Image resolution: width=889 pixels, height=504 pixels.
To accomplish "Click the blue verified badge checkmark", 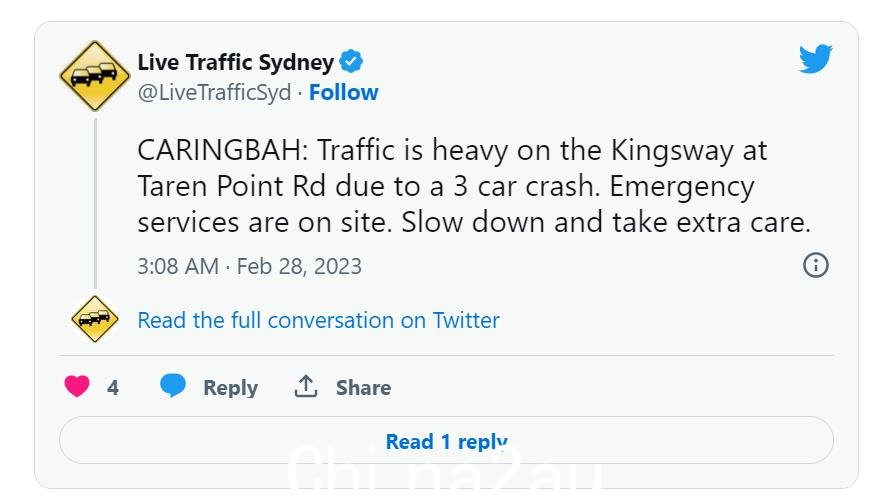I will pyautogui.click(x=351, y=61).
